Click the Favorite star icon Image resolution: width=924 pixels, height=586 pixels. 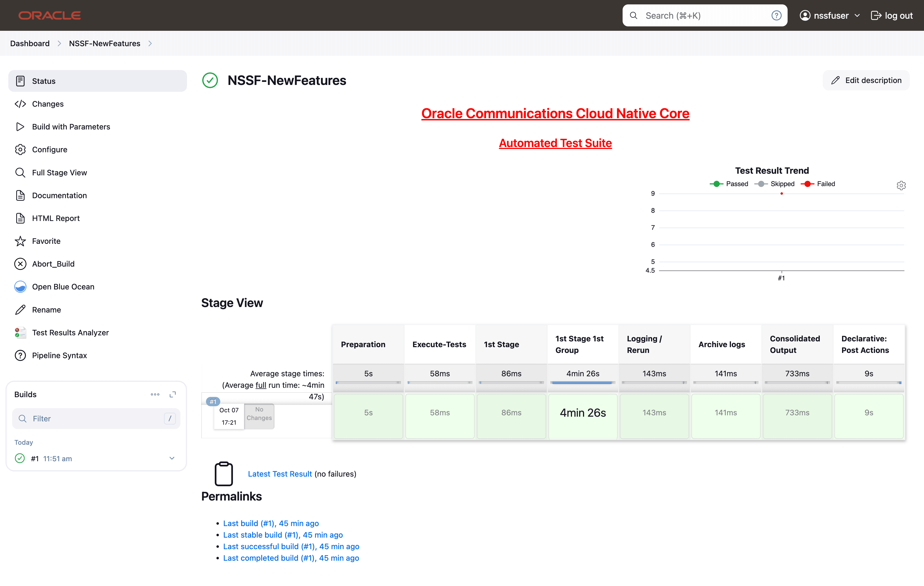(20, 241)
